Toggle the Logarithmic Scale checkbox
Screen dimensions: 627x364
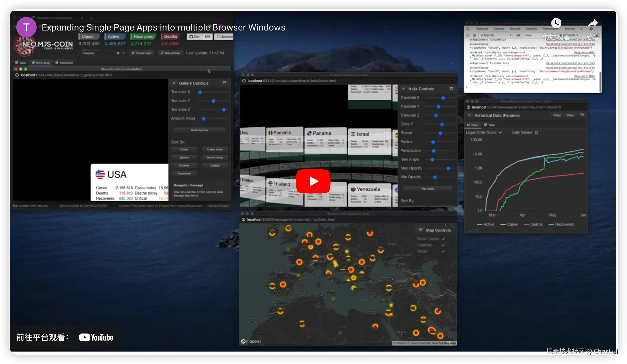[501, 132]
